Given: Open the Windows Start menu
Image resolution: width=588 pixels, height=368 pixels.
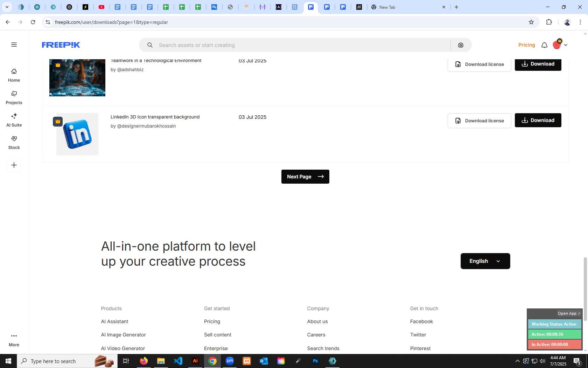Looking at the screenshot, I should [8, 361].
